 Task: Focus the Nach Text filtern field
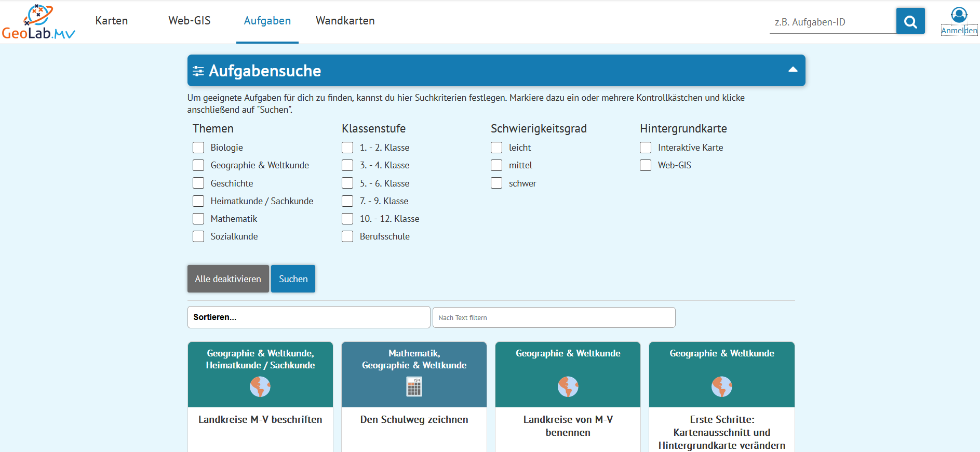[x=554, y=317]
